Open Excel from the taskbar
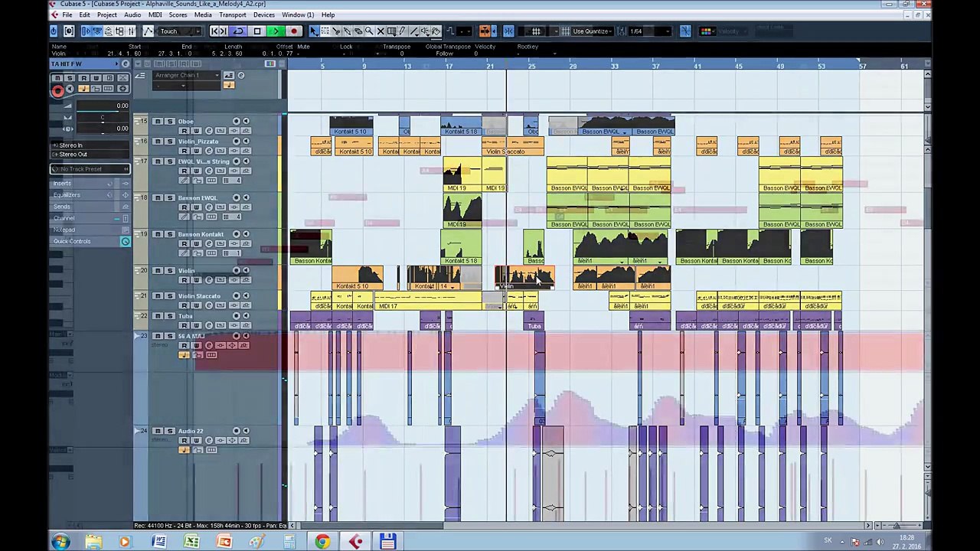 point(191,542)
